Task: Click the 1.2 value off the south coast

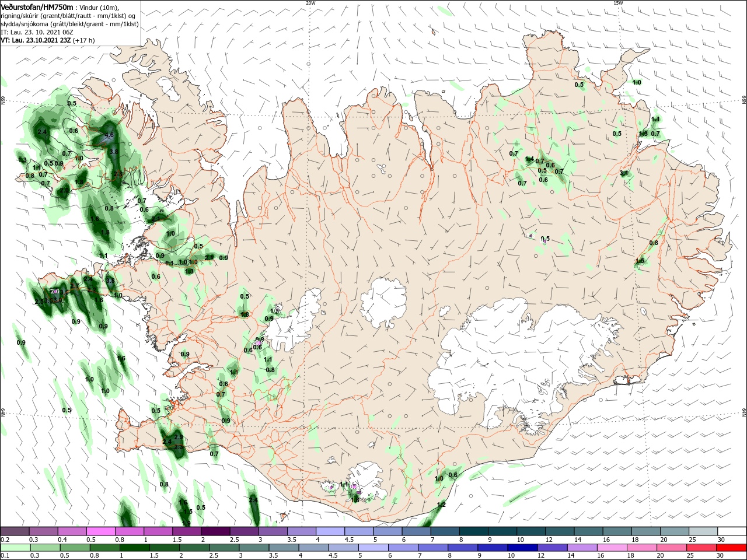Action: pyautogui.click(x=441, y=505)
